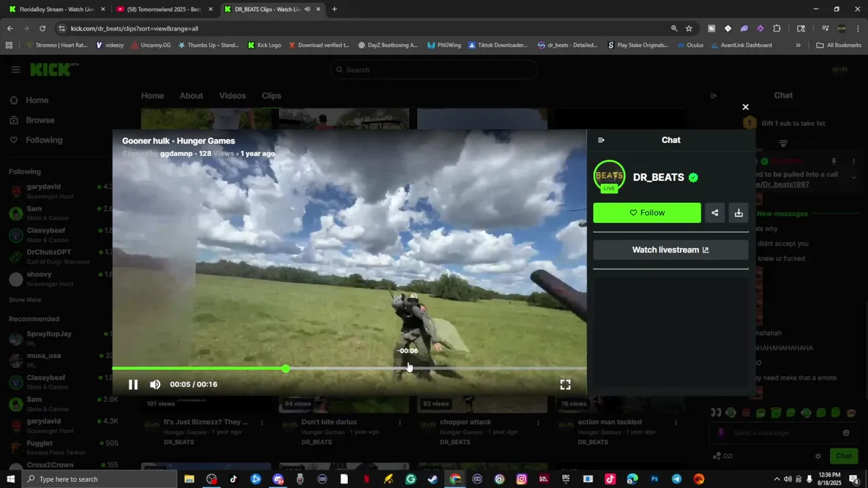868x488 pixels.
Task: Click the green Chat send button
Action: tap(844, 456)
